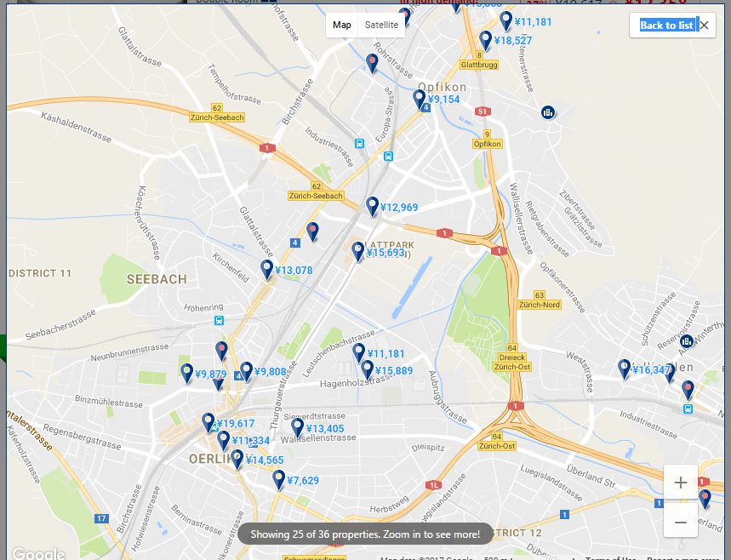
Task: Select the ¥11,181 pin near Leutschenbachstrasse
Action: (x=358, y=353)
